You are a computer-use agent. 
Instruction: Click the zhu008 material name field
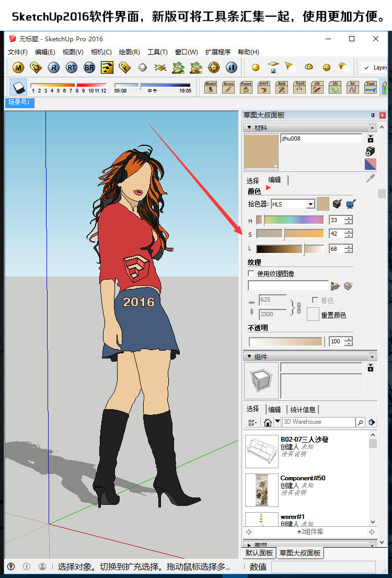coord(321,138)
